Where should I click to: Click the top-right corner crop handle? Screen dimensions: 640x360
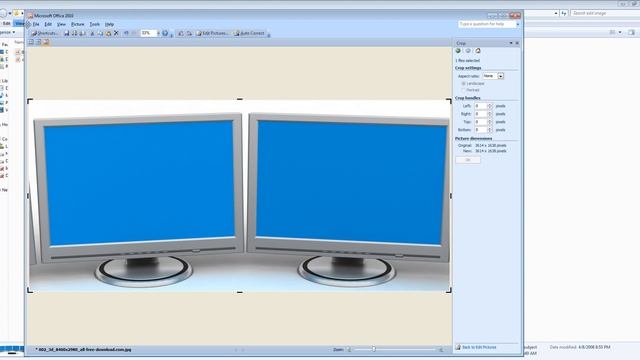[449, 101]
